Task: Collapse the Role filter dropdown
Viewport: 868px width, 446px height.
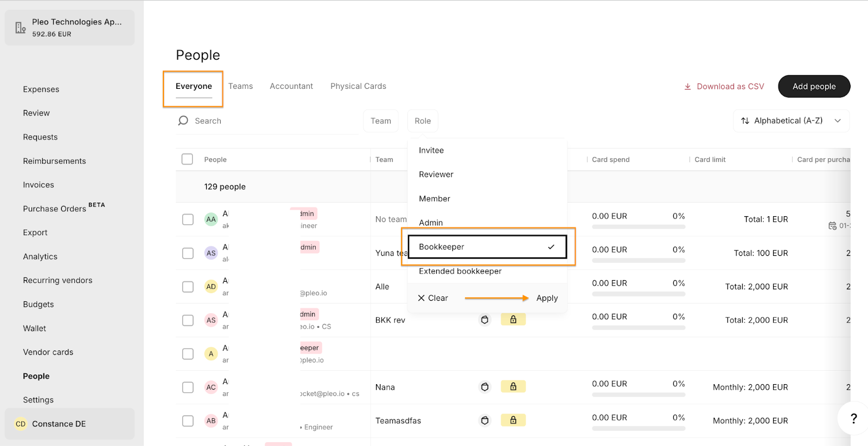Action: click(x=423, y=121)
